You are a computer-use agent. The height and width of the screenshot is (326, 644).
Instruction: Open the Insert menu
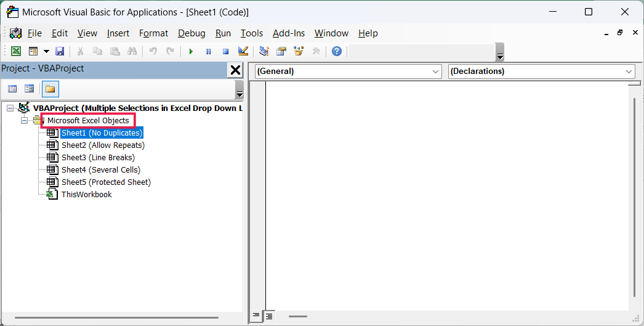pos(118,33)
